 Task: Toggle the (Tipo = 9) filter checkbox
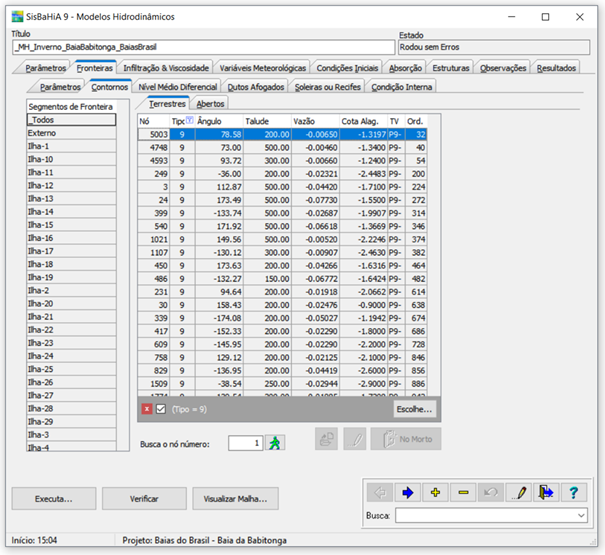[x=161, y=409]
